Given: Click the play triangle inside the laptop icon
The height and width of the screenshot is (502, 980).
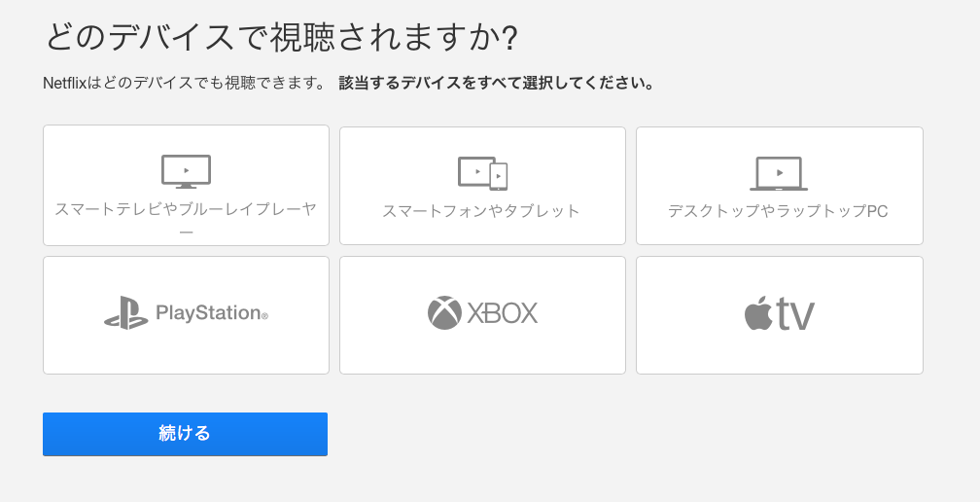Looking at the screenshot, I should tap(780, 172).
